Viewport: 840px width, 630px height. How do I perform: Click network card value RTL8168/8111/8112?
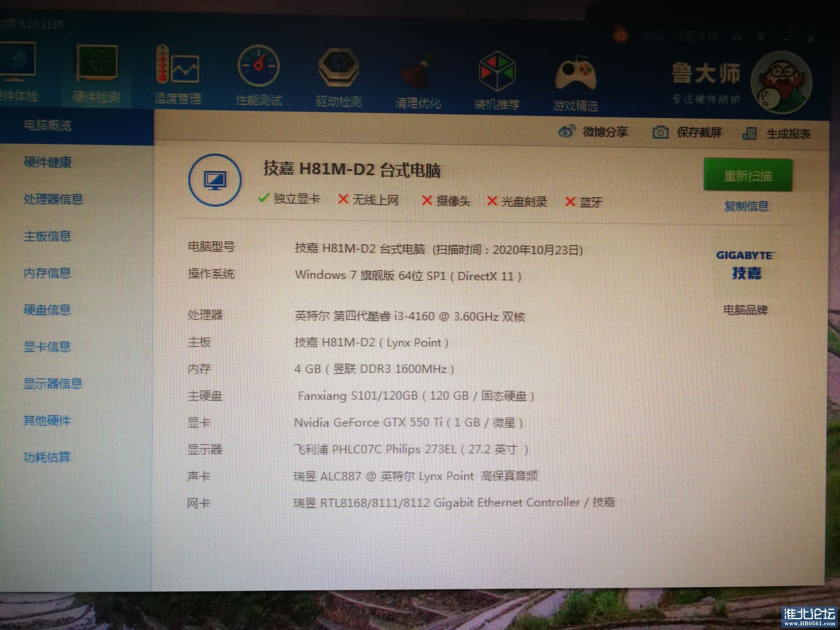click(x=454, y=502)
